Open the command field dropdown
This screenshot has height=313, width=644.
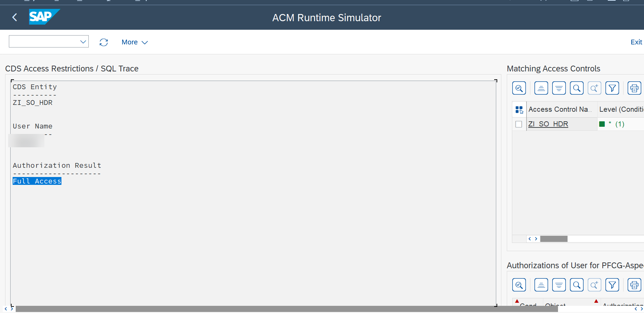[x=83, y=42]
